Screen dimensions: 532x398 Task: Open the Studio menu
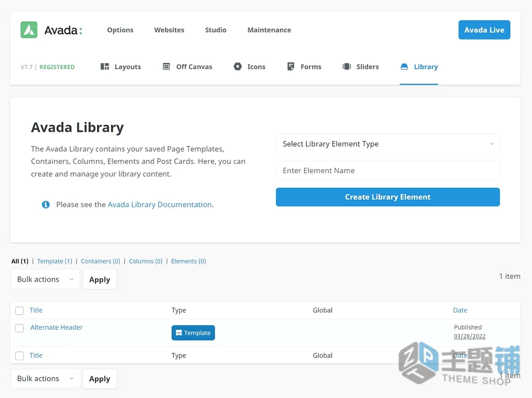(216, 30)
